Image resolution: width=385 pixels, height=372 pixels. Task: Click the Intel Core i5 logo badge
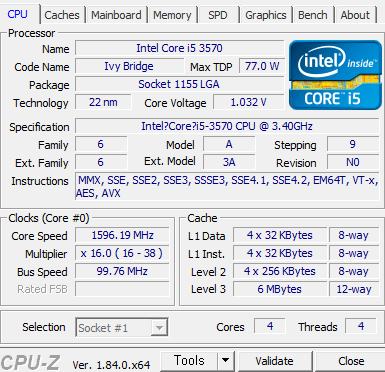coord(335,75)
